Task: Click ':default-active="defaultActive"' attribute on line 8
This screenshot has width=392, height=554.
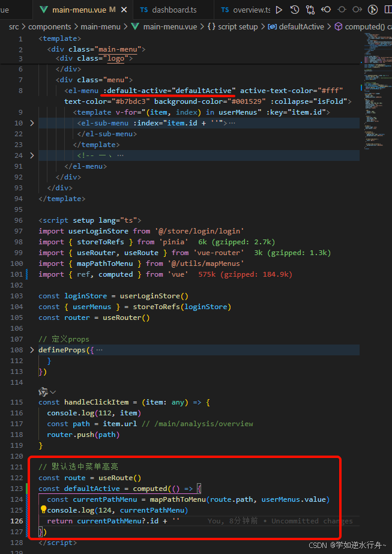Action: tap(170, 91)
